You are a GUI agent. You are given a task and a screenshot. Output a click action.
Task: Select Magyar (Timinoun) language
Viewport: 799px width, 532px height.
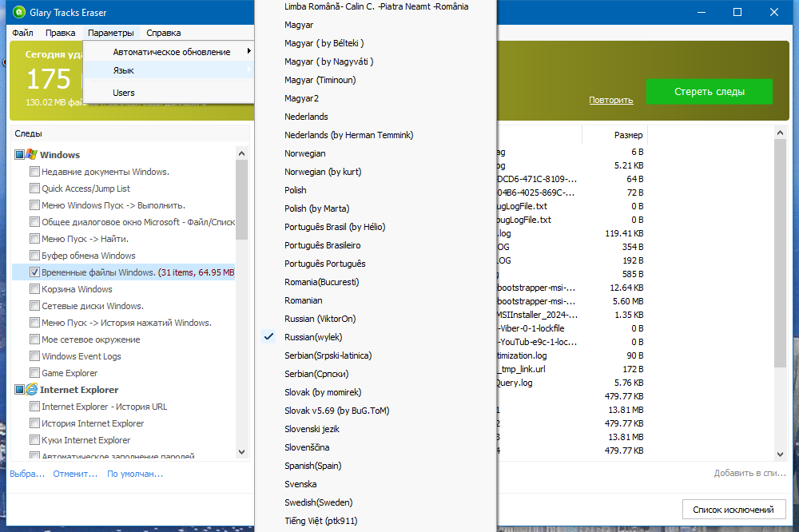point(376,80)
